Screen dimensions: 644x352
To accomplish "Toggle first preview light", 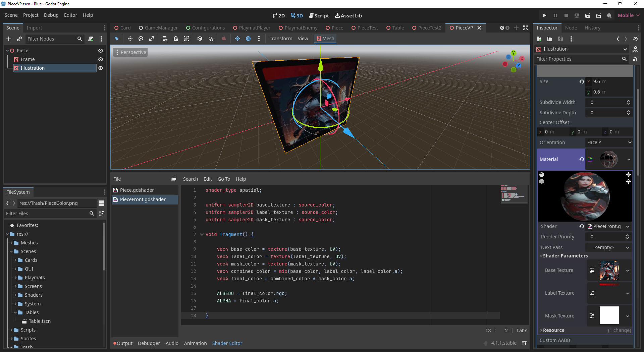I will tap(629, 175).
